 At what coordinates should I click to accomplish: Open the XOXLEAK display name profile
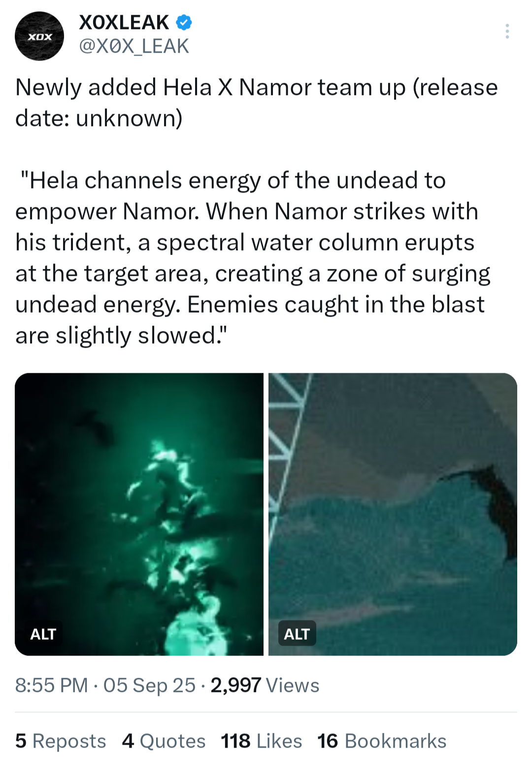point(124,23)
